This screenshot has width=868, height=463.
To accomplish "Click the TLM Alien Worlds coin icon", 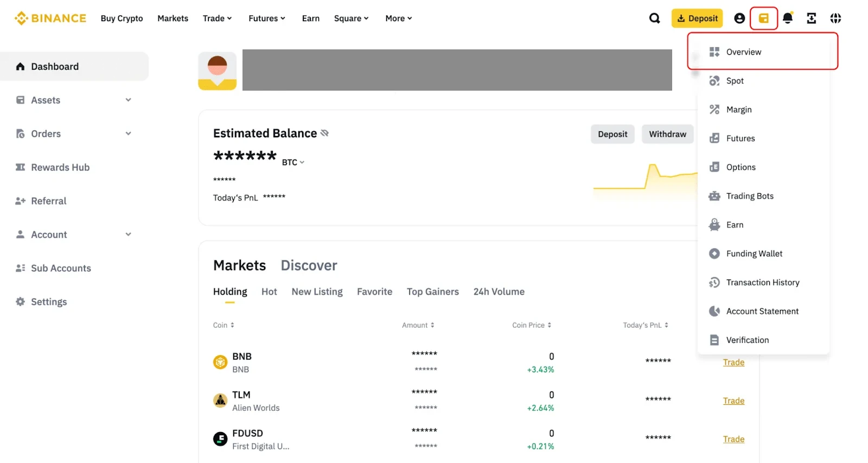I will tap(220, 401).
